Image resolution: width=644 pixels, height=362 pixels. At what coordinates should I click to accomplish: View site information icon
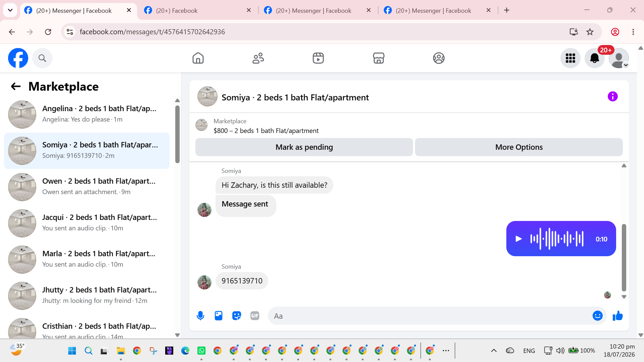[70, 32]
